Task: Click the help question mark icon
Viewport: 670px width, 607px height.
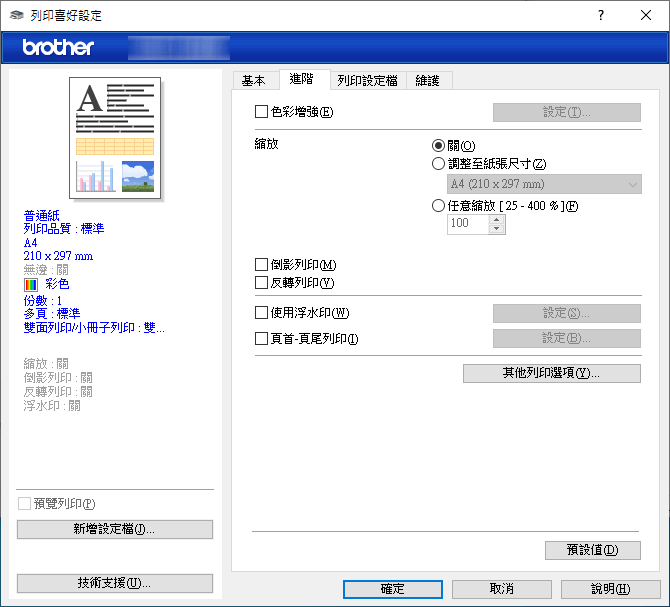Action: point(601,15)
